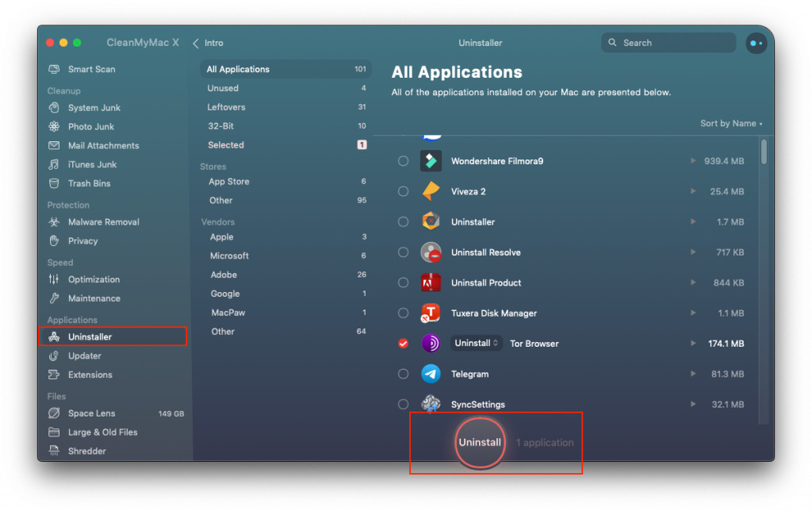Open the Sort by Name dropdown
The width and height of the screenshot is (812, 511).
(x=730, y=123)
